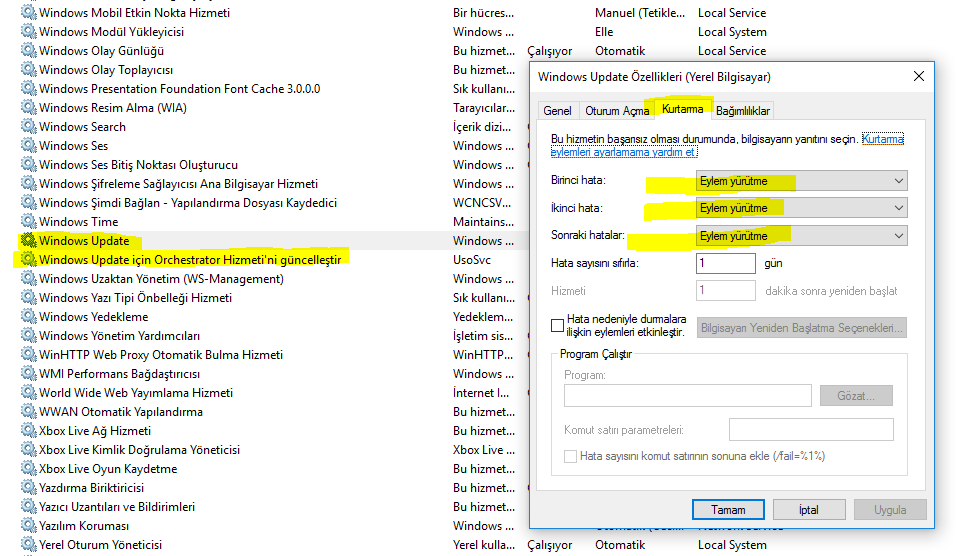977x556 pixels.
Task: Click gear icon beside Windows Modül Yükleyicisi
Action: (29, 31)
